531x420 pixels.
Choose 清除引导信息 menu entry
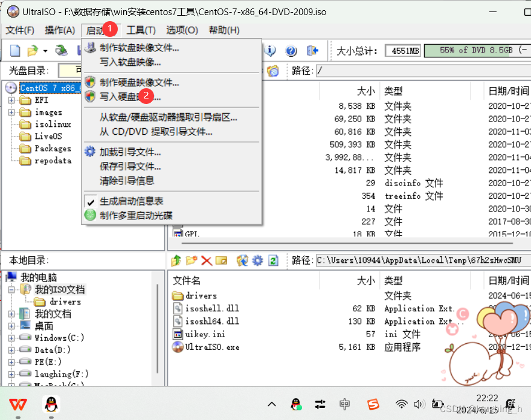point(172,181)
